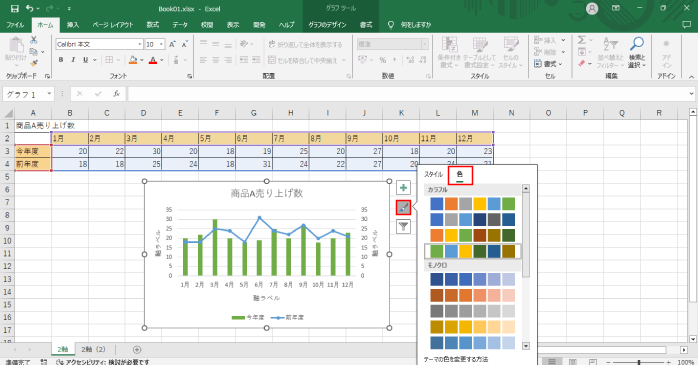Open the ファイル tab

(x=15, y=25)
